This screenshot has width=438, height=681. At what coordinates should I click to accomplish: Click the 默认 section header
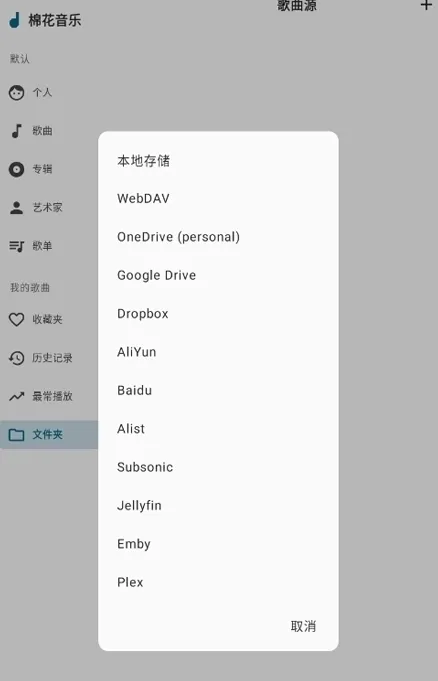[20, 59]
